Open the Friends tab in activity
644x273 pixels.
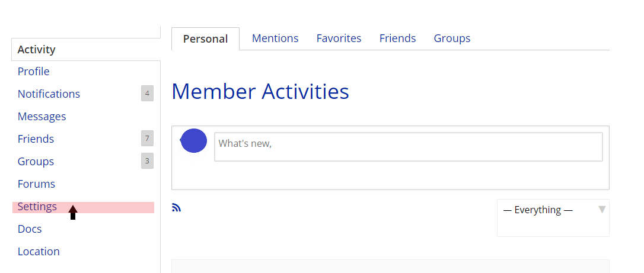coord(397,38)
